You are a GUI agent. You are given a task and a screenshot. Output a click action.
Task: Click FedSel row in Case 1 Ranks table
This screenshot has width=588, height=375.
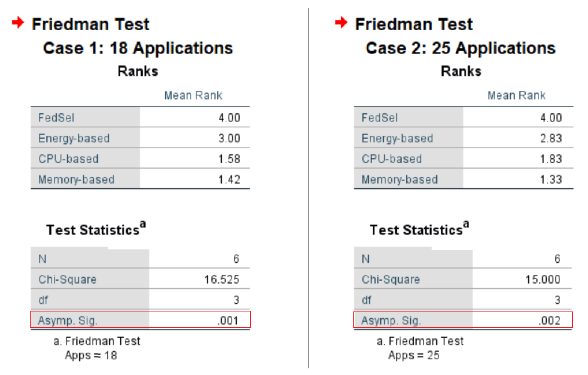click(x=140, y=118)
